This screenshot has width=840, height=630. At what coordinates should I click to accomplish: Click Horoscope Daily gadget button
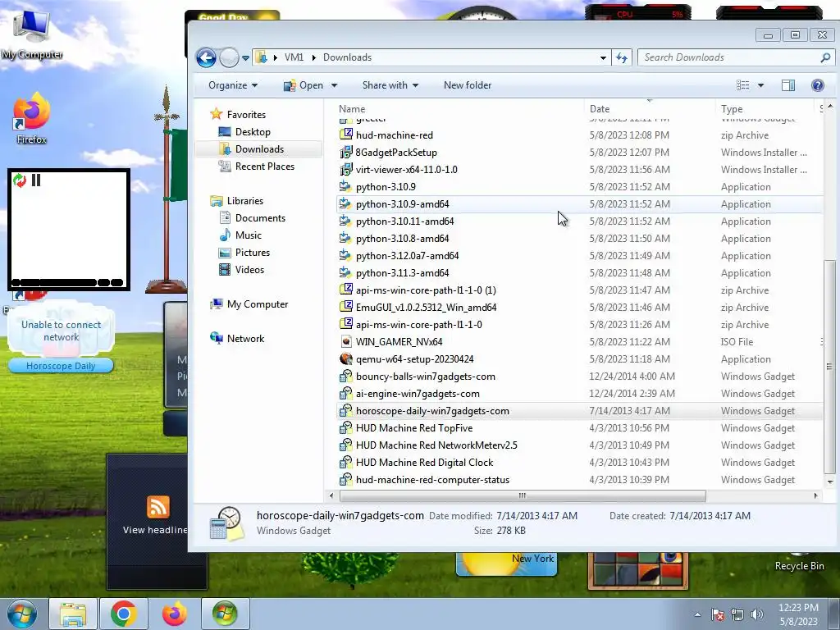61,366
